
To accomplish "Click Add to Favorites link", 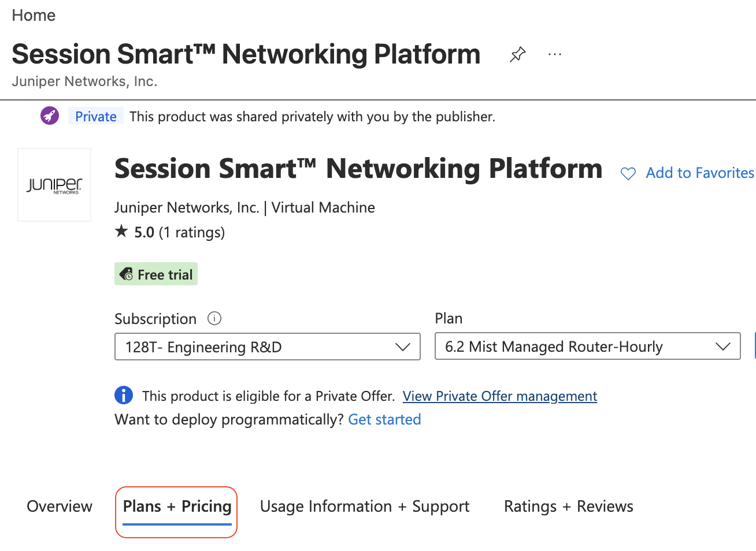I will pyautogui.click(x=700, y=173).
